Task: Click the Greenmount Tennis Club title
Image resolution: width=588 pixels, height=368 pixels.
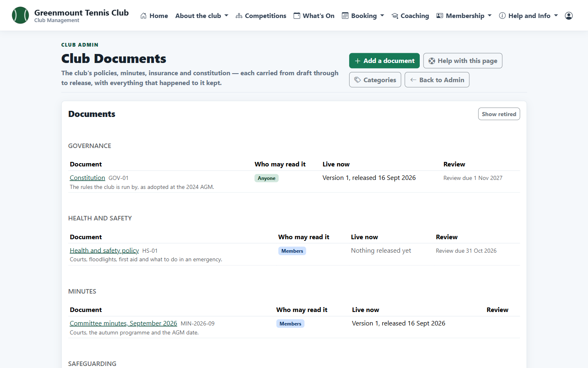Action: [x=82, y=13]
